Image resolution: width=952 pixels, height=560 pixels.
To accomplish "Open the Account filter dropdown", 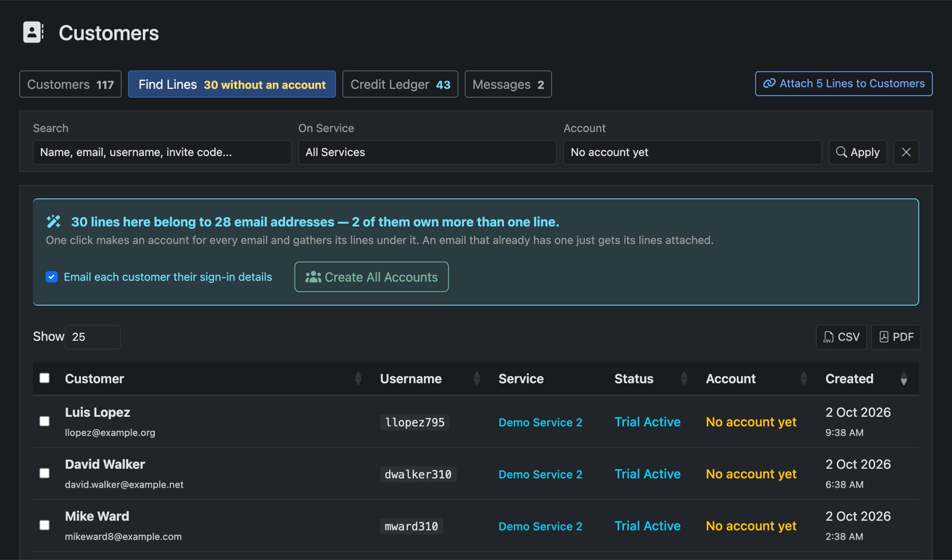I will click(692, 152).
